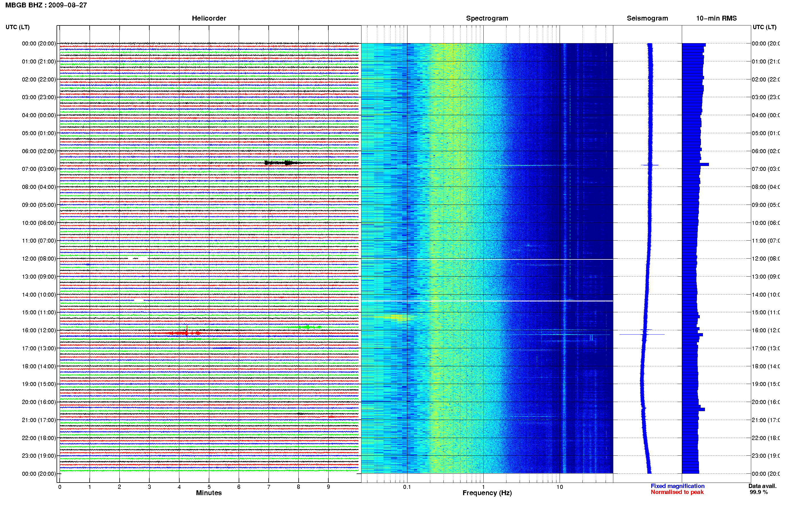The width and height of the screenshot is (812, 508).
Task: Click the white data-gap line near 12:00 in spectrogram
Action: coord(487,259)
